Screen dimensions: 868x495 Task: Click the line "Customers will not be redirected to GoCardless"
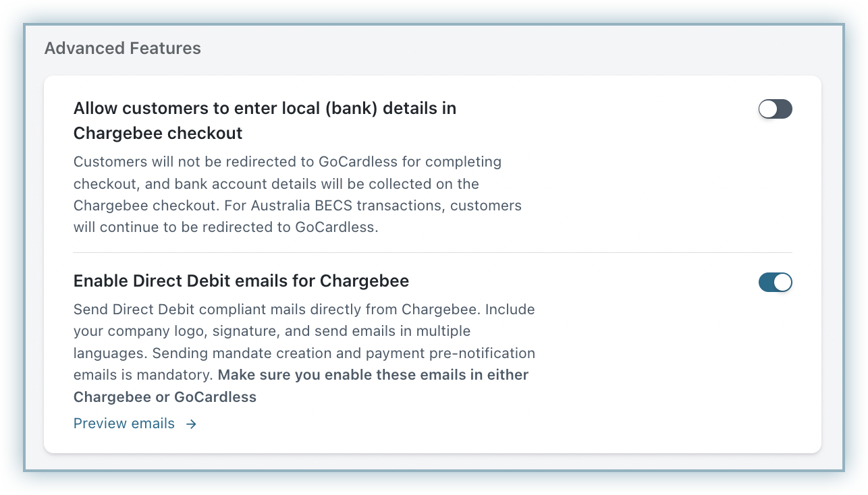click(287, 163)
